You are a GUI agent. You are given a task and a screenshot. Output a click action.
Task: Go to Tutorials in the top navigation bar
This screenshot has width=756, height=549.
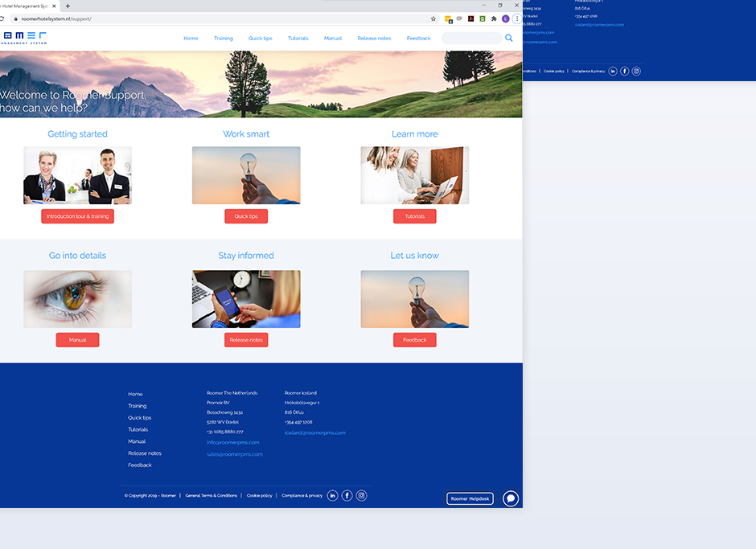[x=298, y=39]
